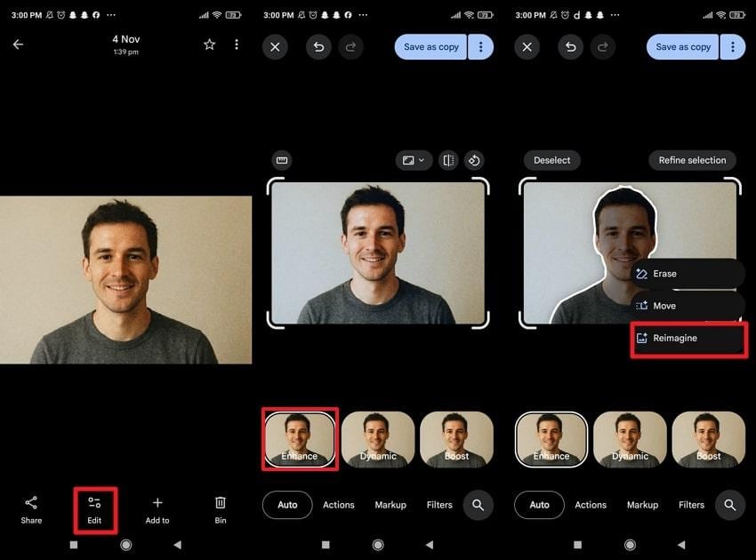Select the Reimagine option

pyautogui.click(x=676, y=338)
